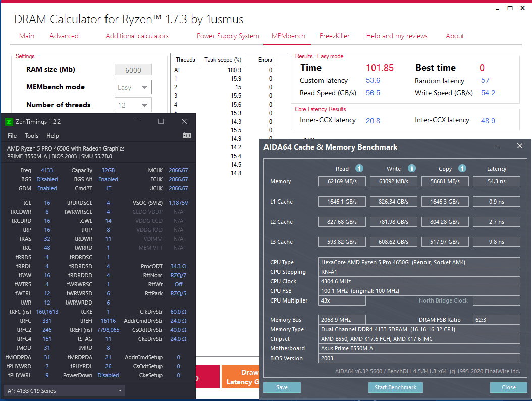
Task: Click the Memory Latency 54.3 ns field
Action: [496, 181]
